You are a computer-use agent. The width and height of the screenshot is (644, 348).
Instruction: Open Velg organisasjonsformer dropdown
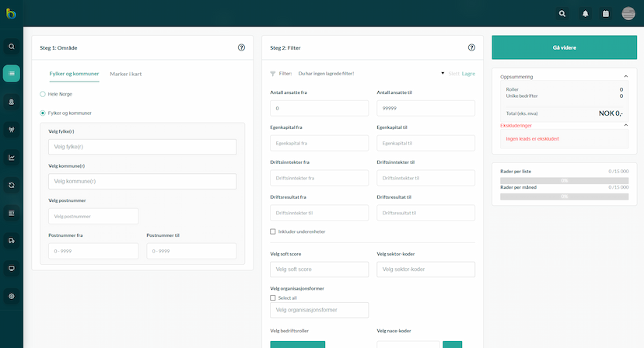click(319, 310)
